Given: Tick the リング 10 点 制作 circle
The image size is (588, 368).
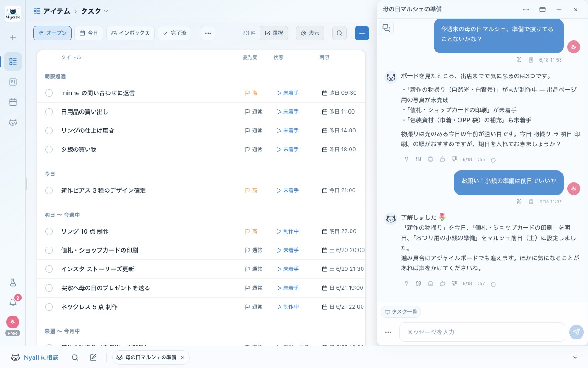Looking at the screenshot, I should [49, 231].
